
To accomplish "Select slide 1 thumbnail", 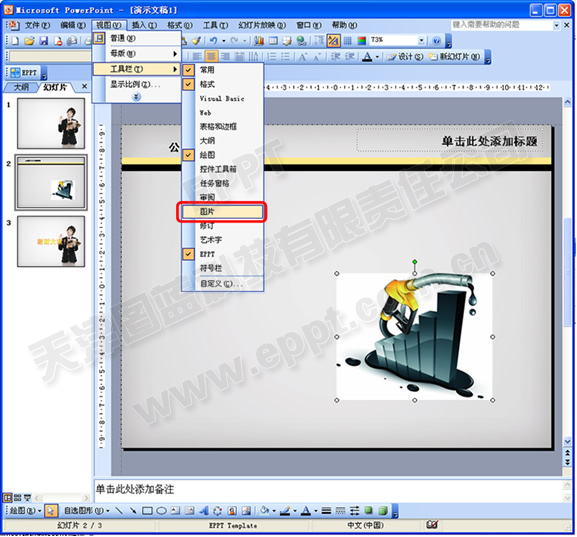I will point(51,123).
